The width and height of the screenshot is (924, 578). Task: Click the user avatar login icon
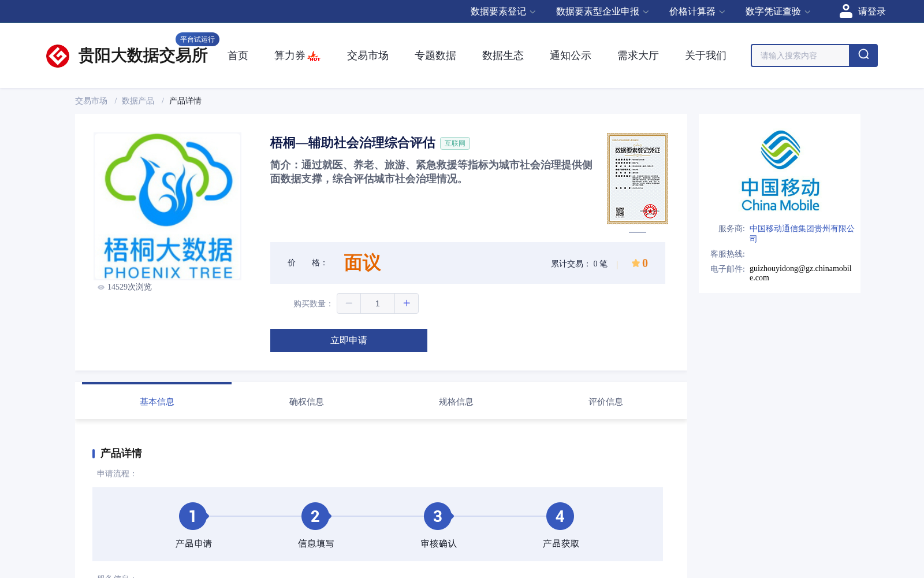(x=846, y=11)
